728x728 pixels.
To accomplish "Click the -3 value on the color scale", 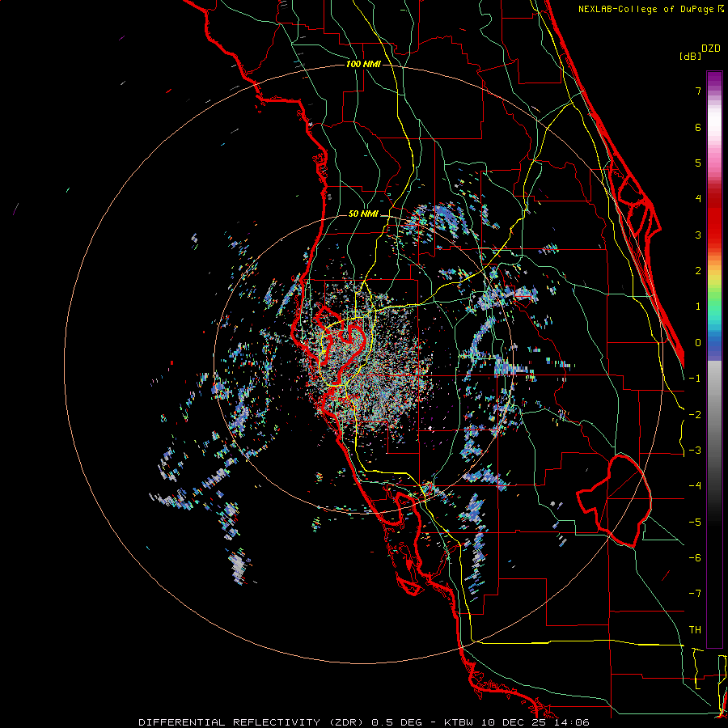I will [x=696, y=451].
